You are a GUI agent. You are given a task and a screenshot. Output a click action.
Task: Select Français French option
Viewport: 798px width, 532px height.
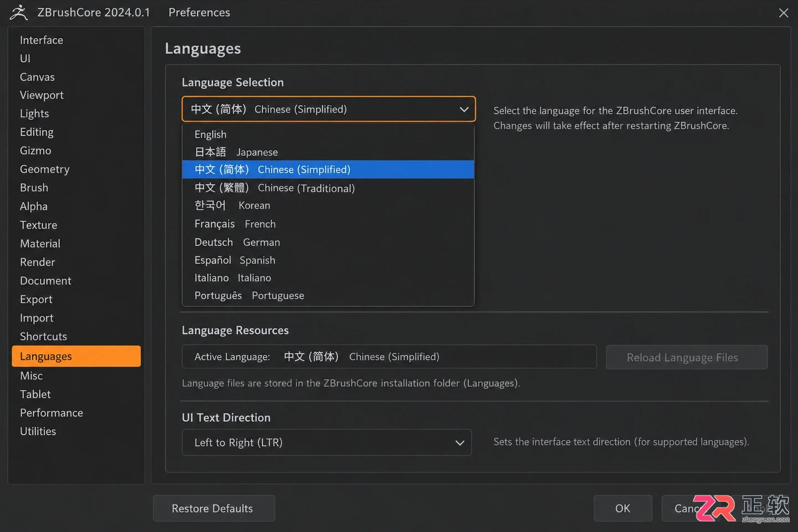(328, 224)
